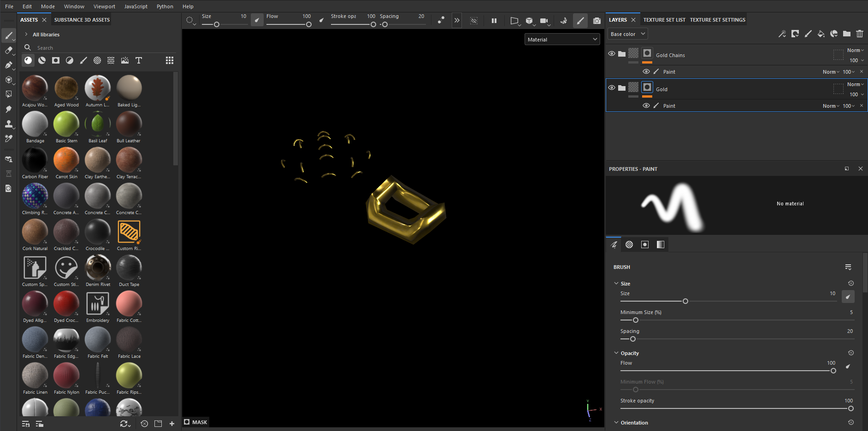Select the Clone tool stamp icon
Viewport: 868px width, 431px height.
pyautogui.click(x=9, y=124)
